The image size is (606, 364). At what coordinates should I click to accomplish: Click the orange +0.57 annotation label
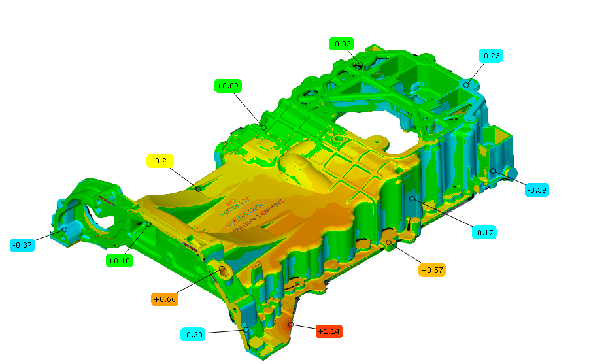431,270
